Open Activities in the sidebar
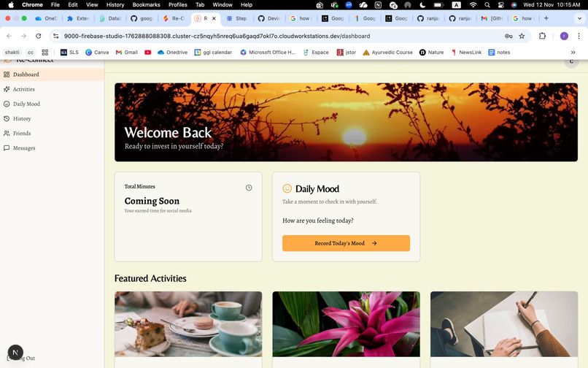Viewport: 588px width, 368px height. coord(52,89)
